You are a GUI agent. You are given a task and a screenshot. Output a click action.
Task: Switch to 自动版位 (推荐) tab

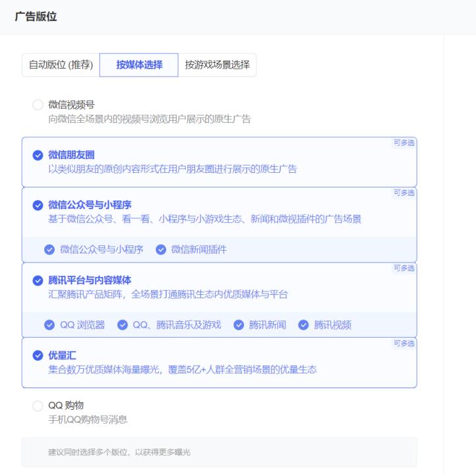(x=61, y=65)
